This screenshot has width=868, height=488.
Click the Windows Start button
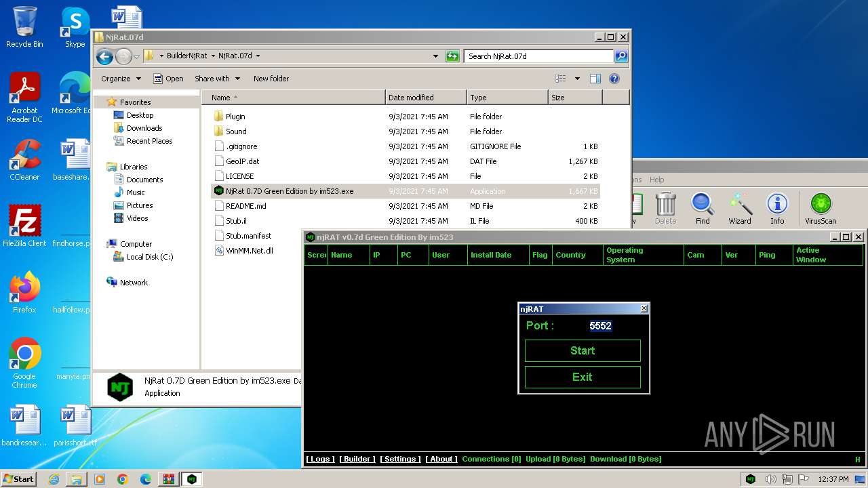(18, 479)
